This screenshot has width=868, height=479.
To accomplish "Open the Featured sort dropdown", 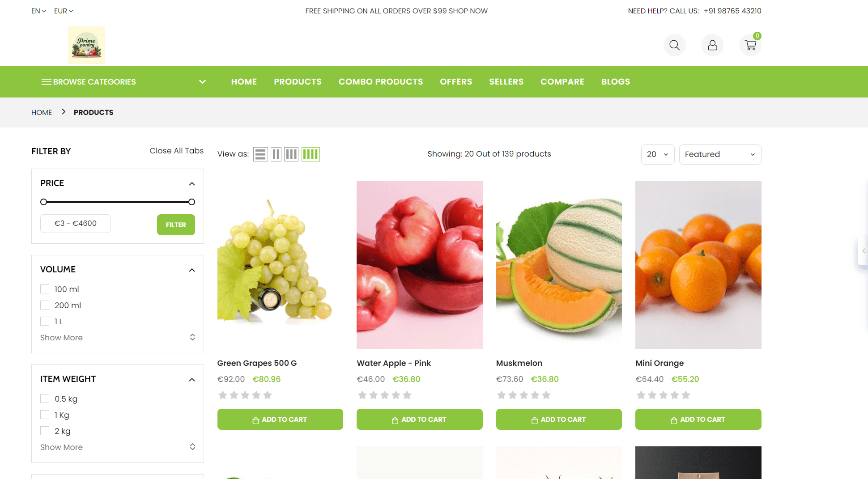I will pyautogui.click(x=720, y=154).
